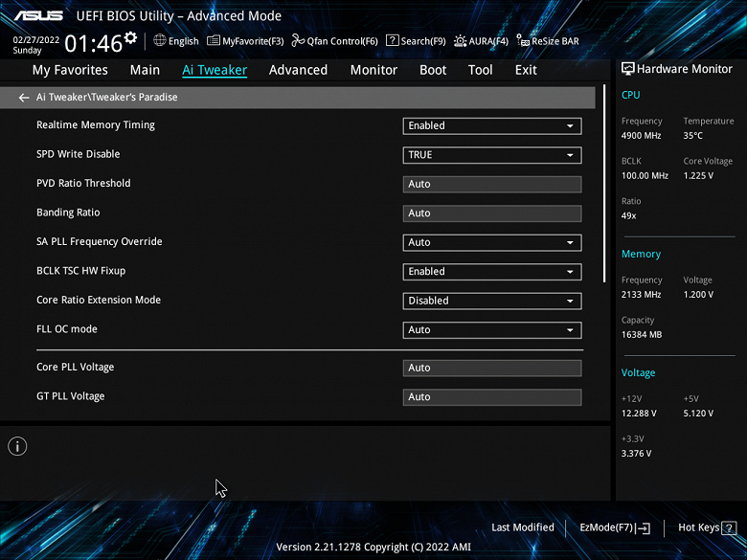The width and height of the screenshot is (747, 560).
Task: Click +12V value 12.288 V
Action: click(x=639, y=414)
